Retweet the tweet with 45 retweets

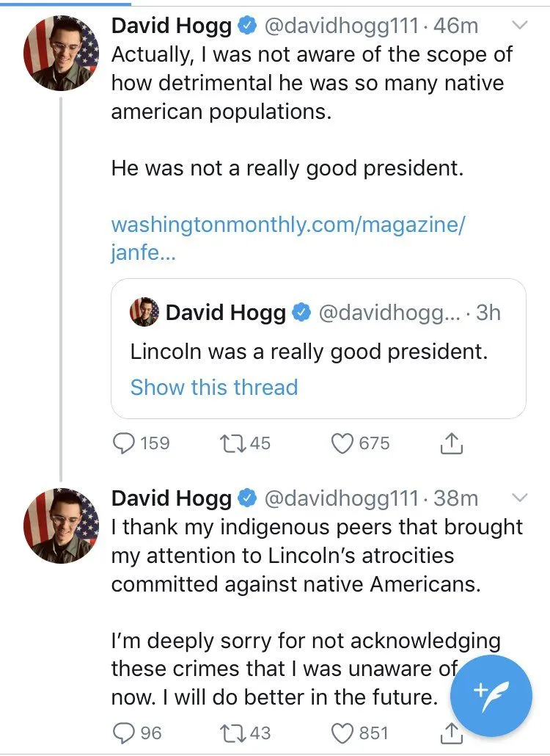[x=232, y=443]
